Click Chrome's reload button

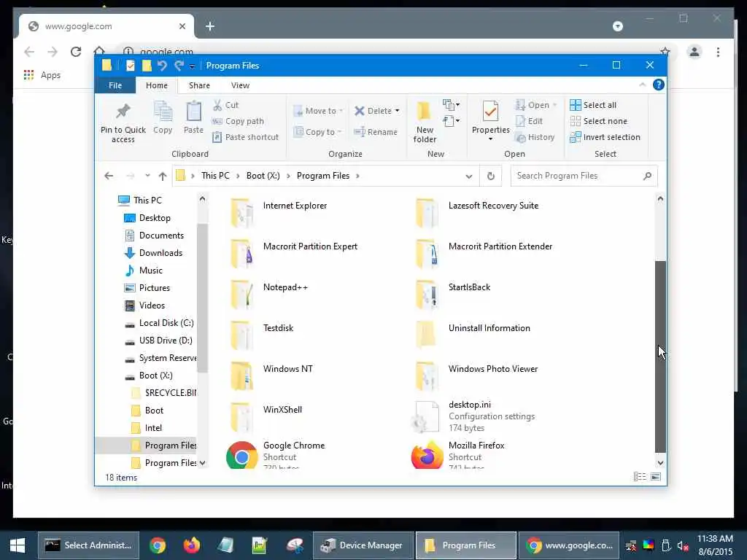(76, 52)
